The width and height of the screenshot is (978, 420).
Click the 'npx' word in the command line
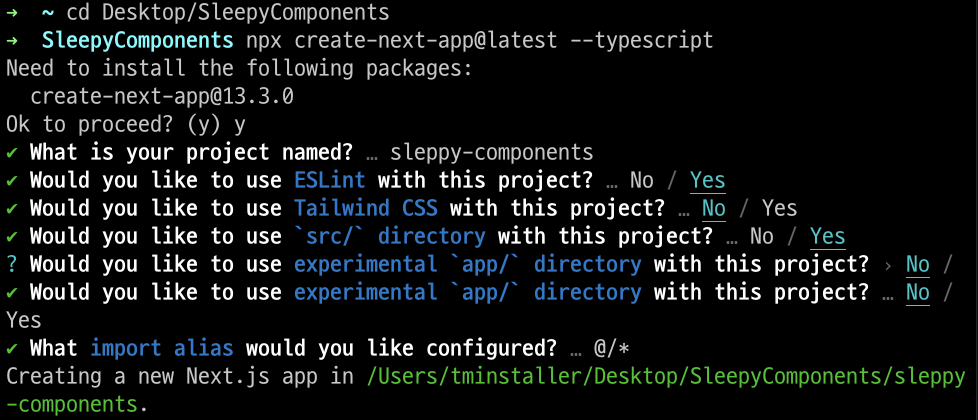point(264,42)
